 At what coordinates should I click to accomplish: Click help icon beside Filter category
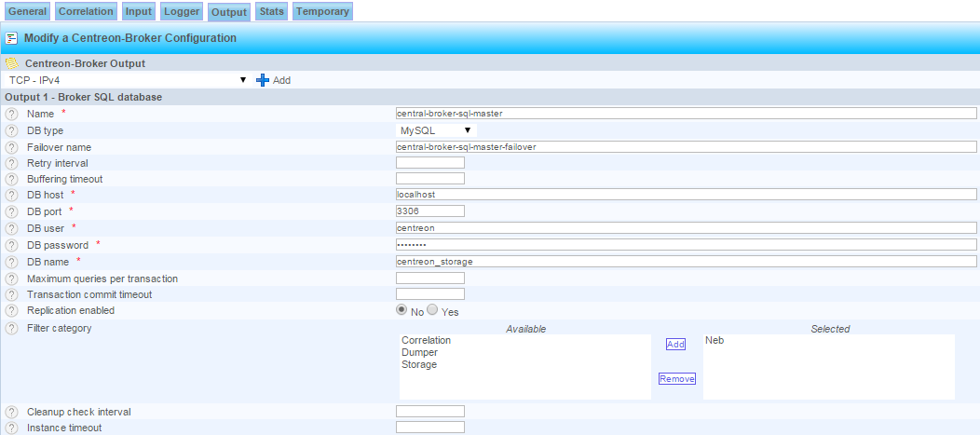pyautogui.click(x=11, y=329)
